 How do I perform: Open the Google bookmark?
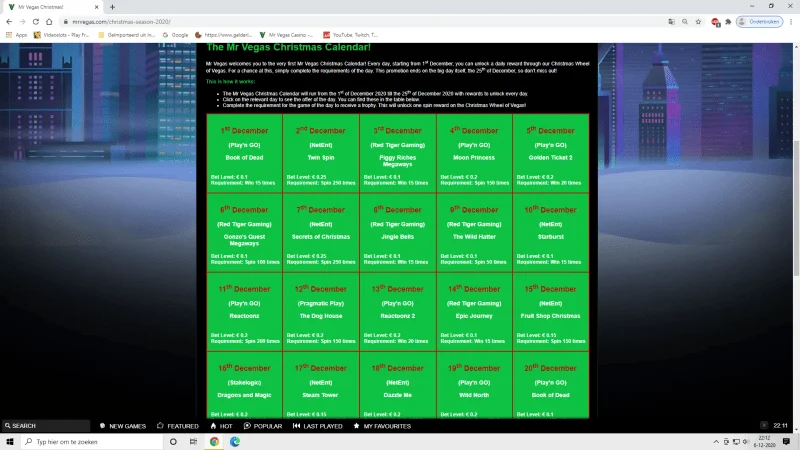pyautogui.click(x=176, y=35)
